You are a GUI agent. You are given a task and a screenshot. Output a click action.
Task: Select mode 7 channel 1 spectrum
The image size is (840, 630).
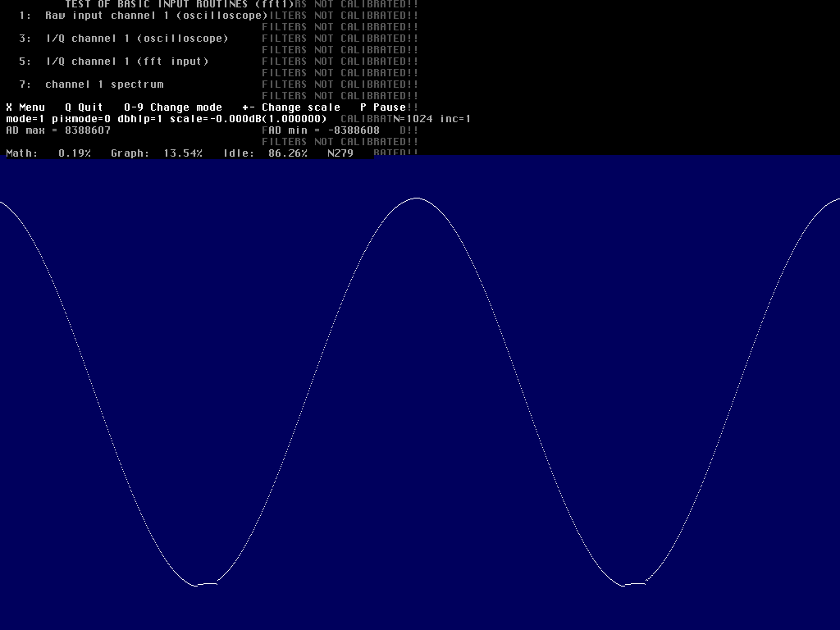[x=91, y=84]
